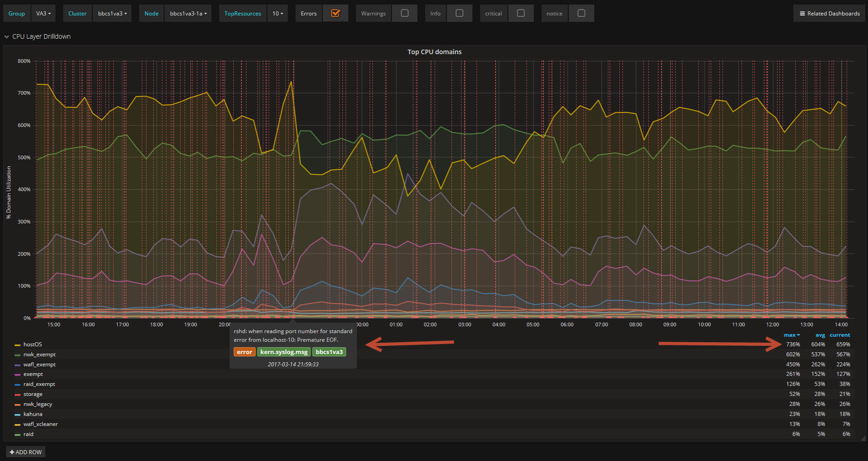Enable the Warnings checkbox

pyautogui.click(x=404, y=13)
